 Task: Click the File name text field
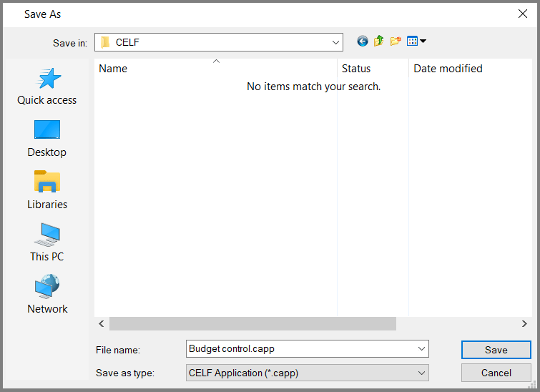(300, 349)
